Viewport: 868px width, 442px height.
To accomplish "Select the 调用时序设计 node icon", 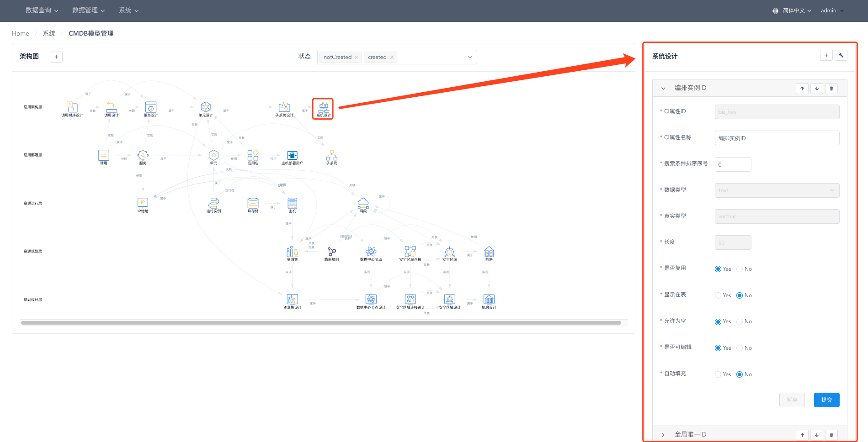I will click(x=72, y=107).
